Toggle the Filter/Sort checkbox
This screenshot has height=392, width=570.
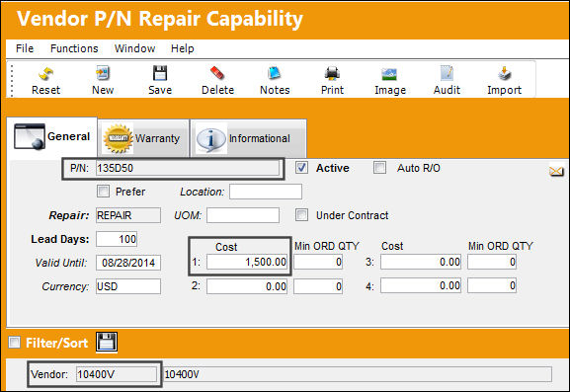point(15,343)
